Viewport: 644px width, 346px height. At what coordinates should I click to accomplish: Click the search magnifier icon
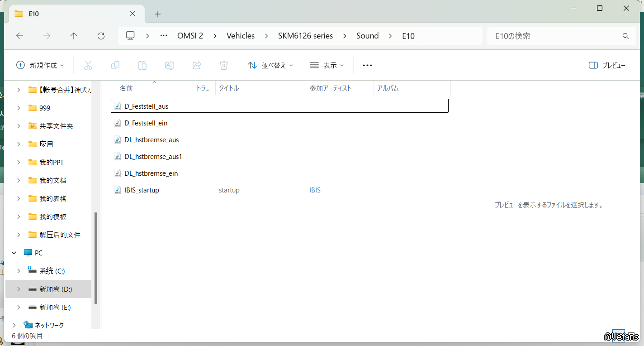click(x=626, y=36)
